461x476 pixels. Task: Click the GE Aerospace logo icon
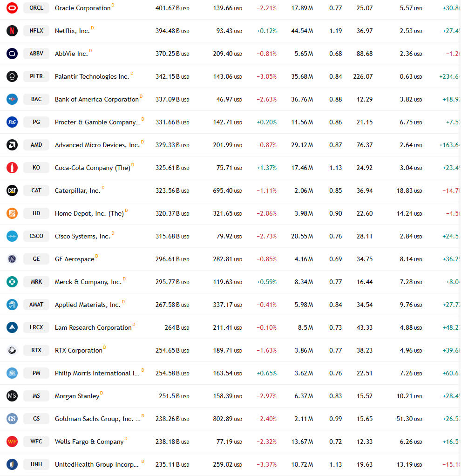point(12,259)
